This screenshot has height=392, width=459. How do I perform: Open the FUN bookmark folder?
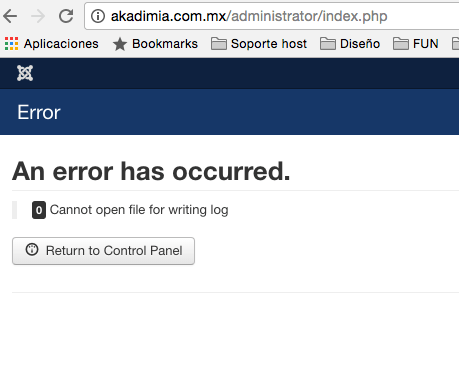point(415,44)
